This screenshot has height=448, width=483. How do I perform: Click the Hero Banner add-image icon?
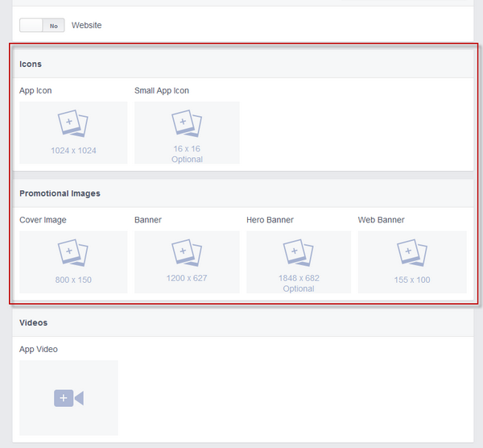point(298,253)
